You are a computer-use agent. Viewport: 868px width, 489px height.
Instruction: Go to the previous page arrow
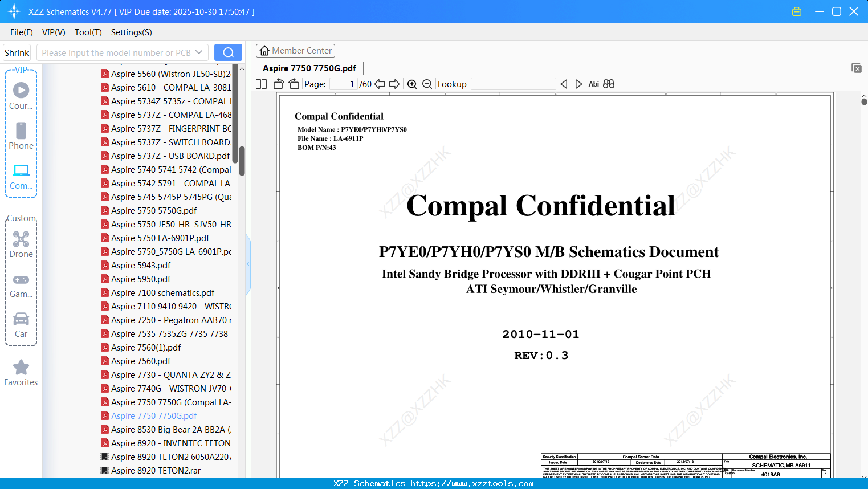[380, 84]
